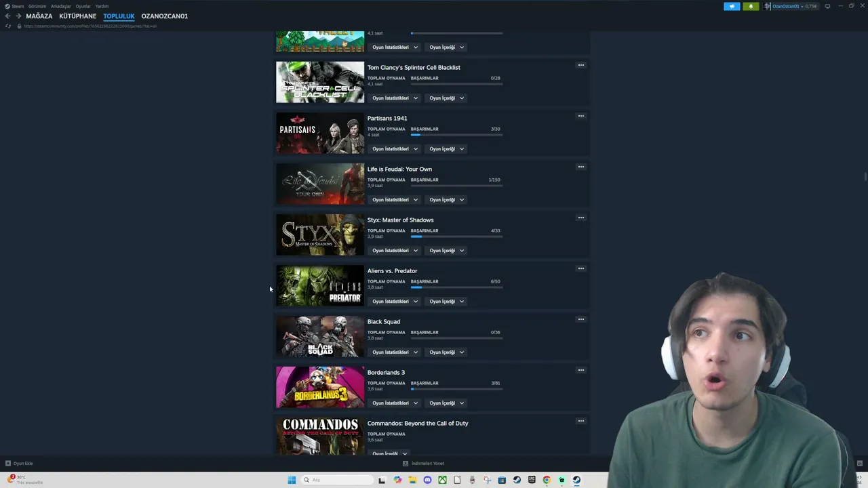Viewport: 868px width, 488px height.
Task: Expand Oyun İçeriği for Borderlands 3
Action: tap(447, 403)
